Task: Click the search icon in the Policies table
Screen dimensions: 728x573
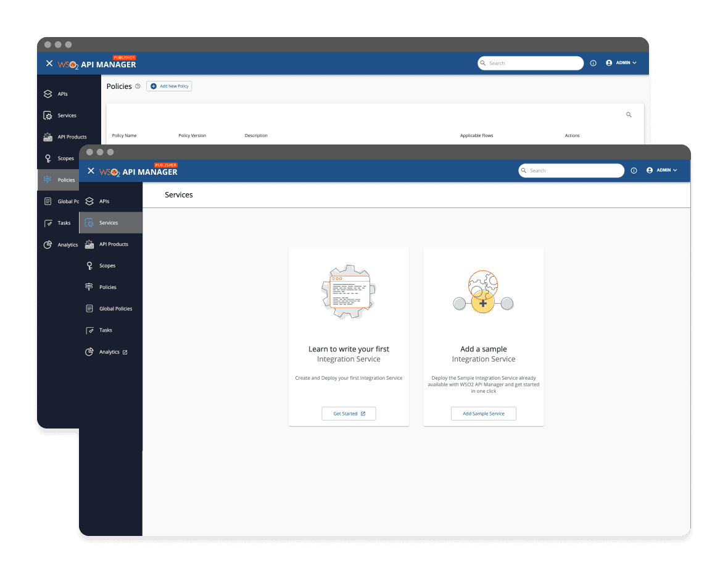Action: (x=629, y=115)
